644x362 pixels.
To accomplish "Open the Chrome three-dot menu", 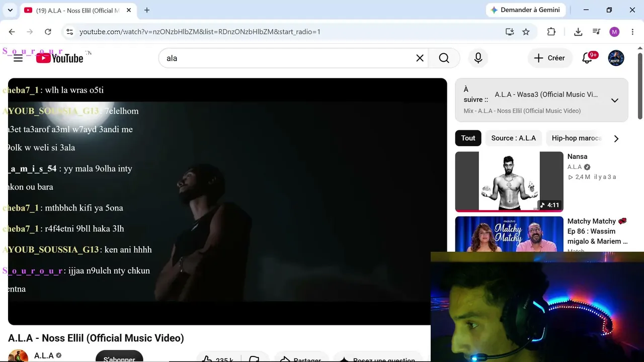I will tap(632, 32).
